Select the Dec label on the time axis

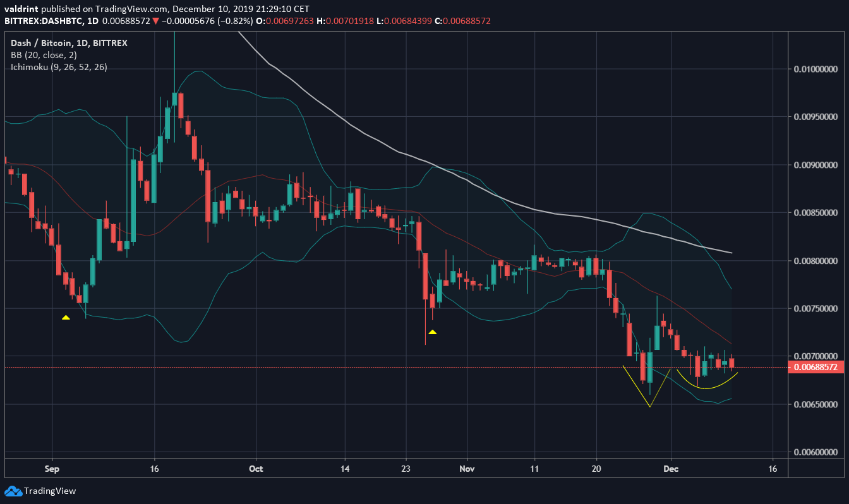pos(671,469)
